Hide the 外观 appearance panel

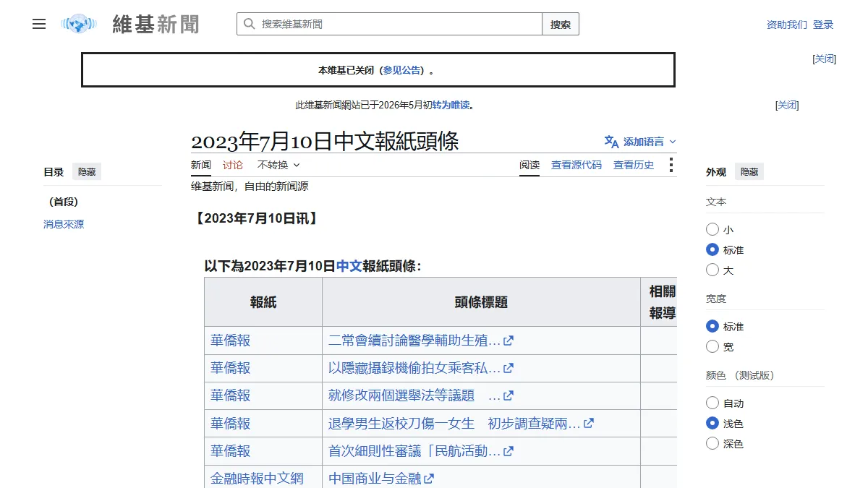click(x=749, y=172)
